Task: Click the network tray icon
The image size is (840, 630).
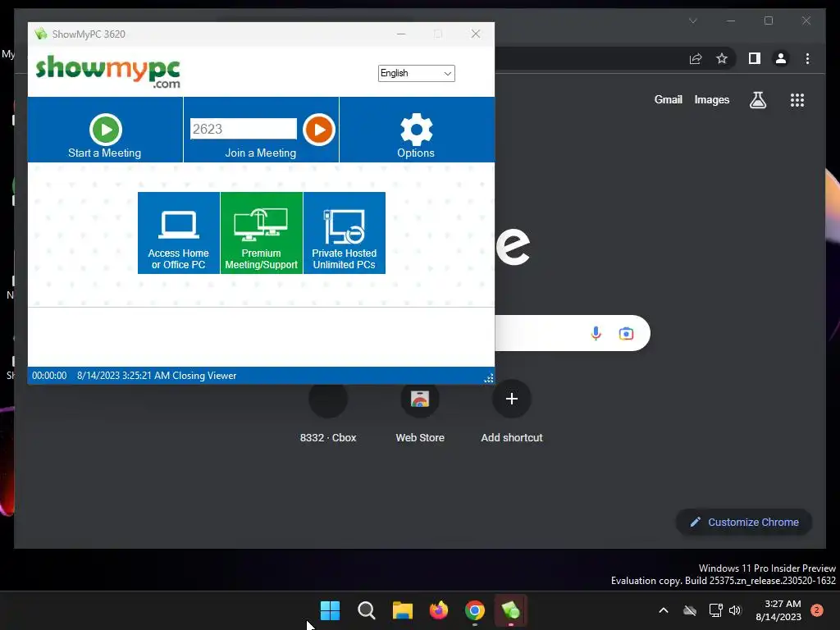Action: (715, 610)
